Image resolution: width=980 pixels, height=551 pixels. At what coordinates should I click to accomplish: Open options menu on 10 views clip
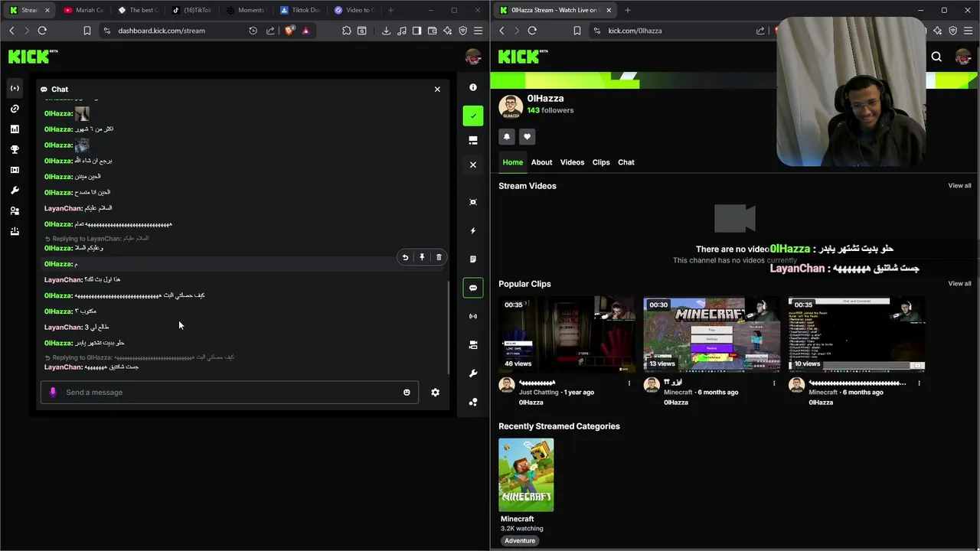[x=919, y=383]
